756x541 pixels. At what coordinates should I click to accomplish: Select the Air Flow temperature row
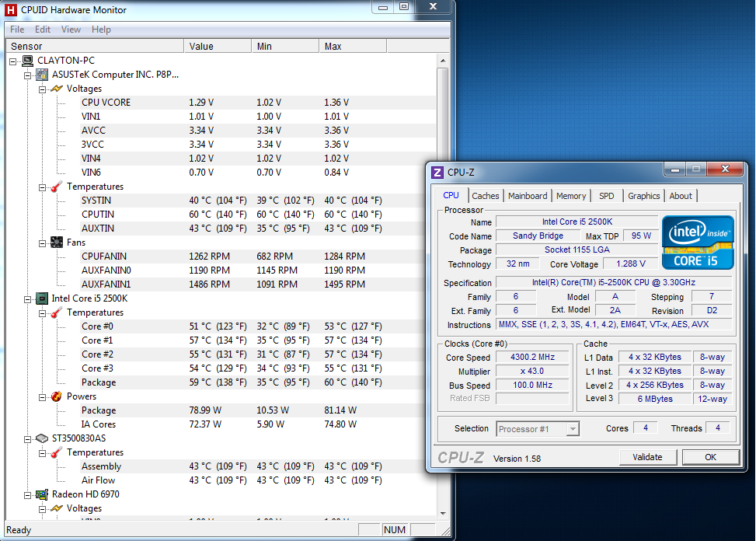259,480
